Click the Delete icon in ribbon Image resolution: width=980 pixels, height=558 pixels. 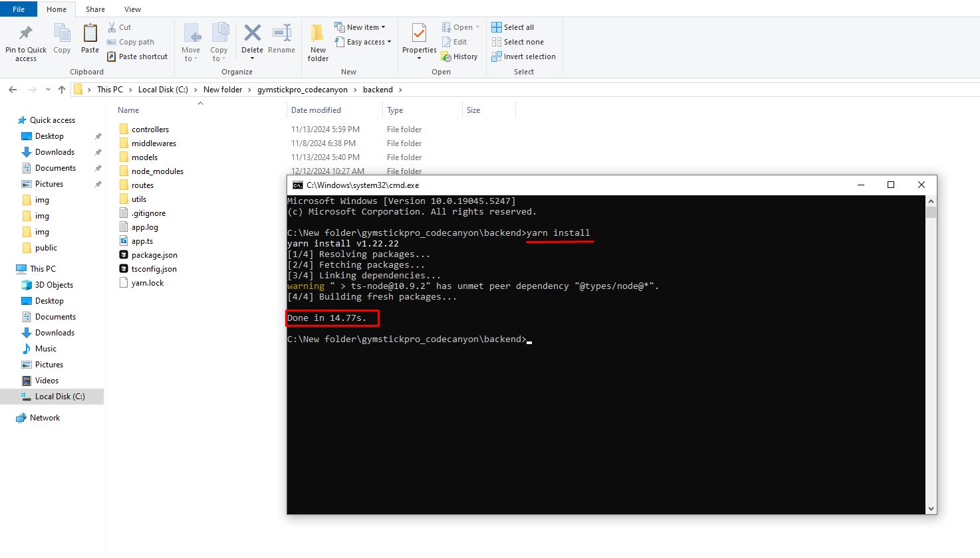click(252, 33)
